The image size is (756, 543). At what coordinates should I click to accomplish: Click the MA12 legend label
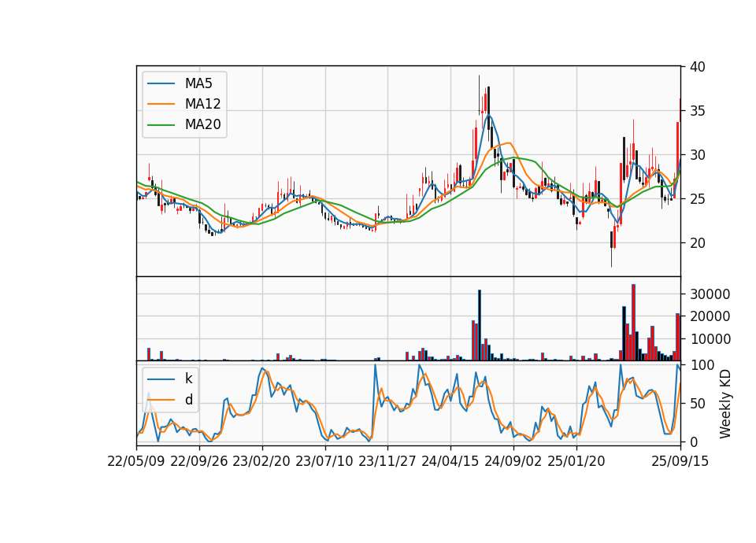[203, 104]
